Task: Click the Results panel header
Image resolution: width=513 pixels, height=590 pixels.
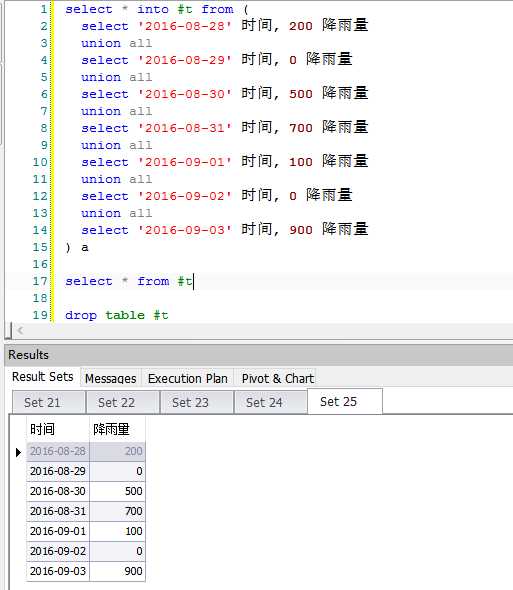Action: [x=258, y=355]
